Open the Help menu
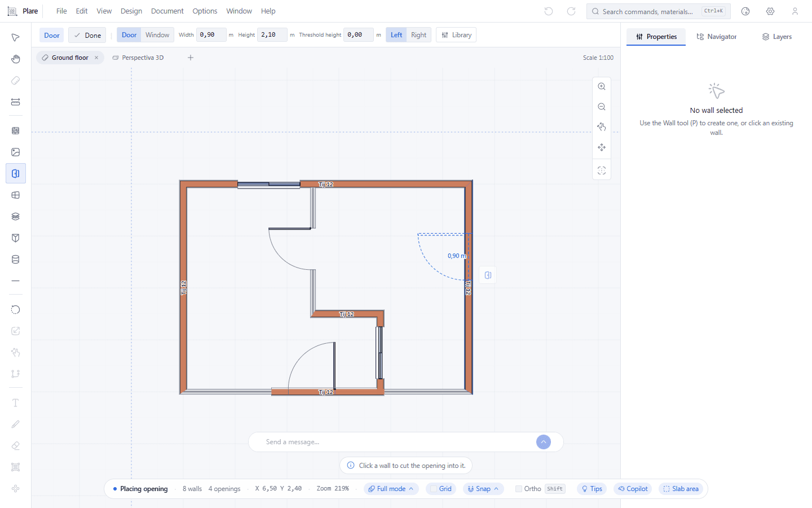The image size is (812, 508). click(268, 11)
